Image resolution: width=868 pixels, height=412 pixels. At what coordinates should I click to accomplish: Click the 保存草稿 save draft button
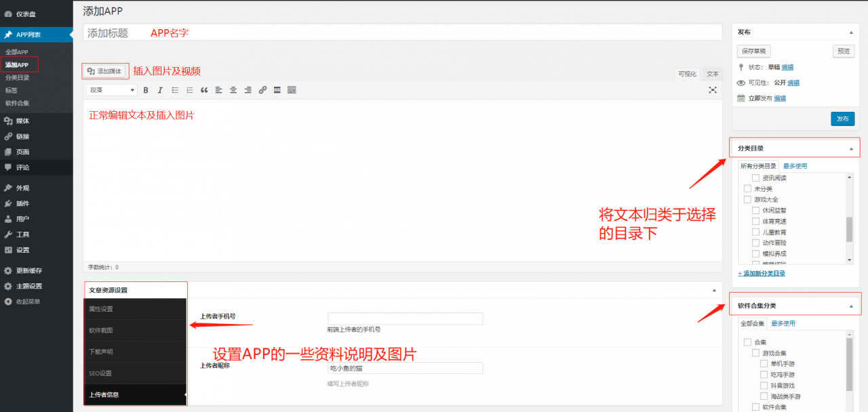pyautogui.click(x=753, y=51)
